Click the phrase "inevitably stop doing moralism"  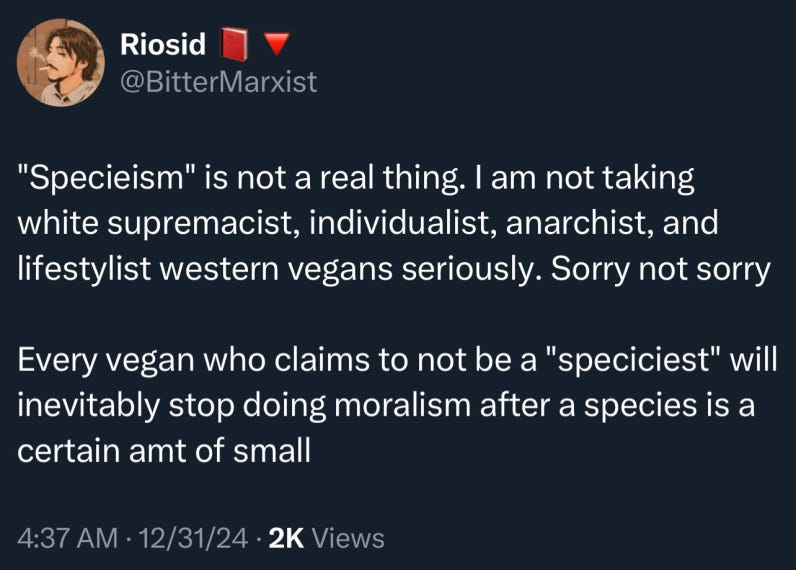(237, 406)
